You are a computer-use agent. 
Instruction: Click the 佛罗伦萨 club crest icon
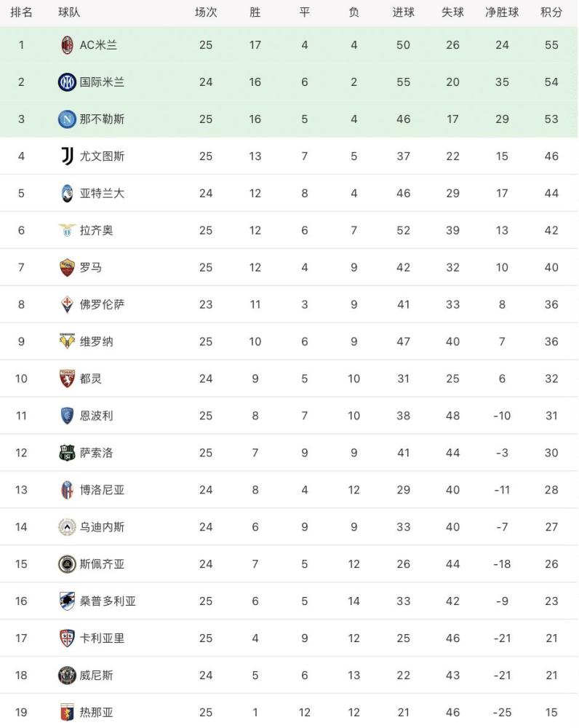click(x=67, y=304)
